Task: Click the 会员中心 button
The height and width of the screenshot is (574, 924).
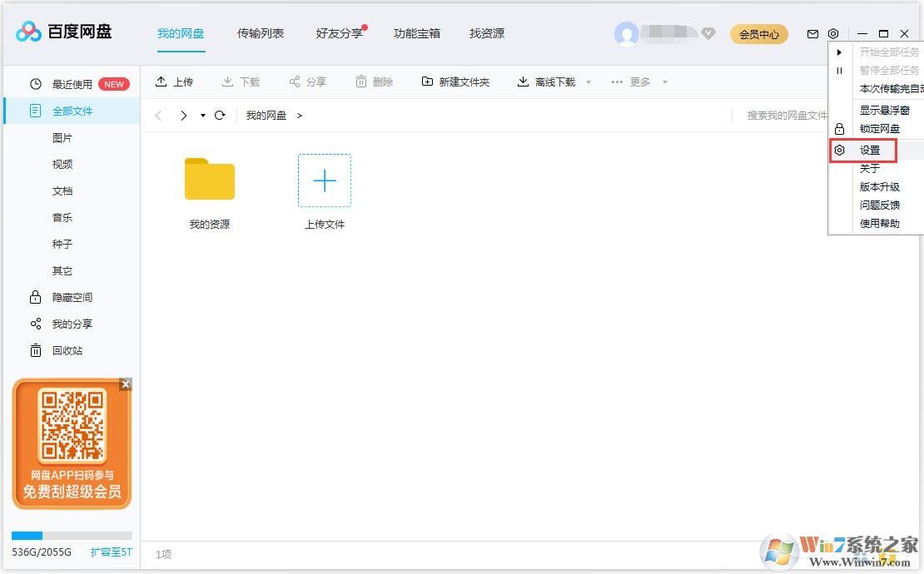Action: pos(758,34)
